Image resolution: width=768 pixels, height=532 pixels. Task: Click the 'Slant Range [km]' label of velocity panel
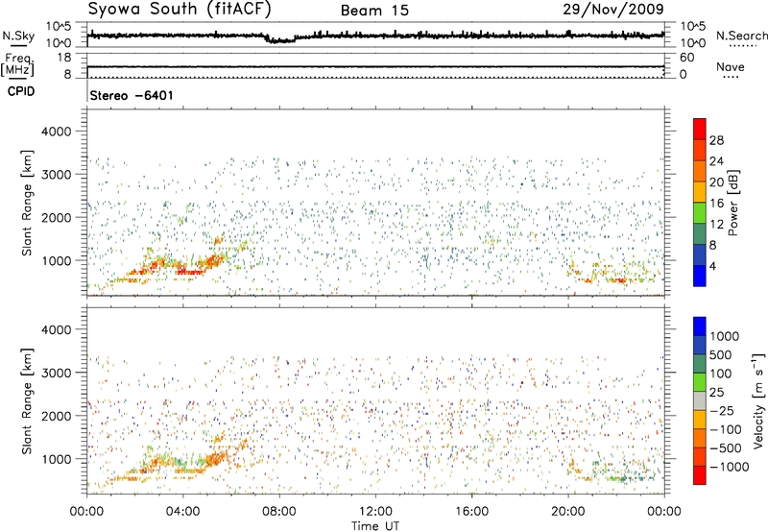(x=27, y=401)
